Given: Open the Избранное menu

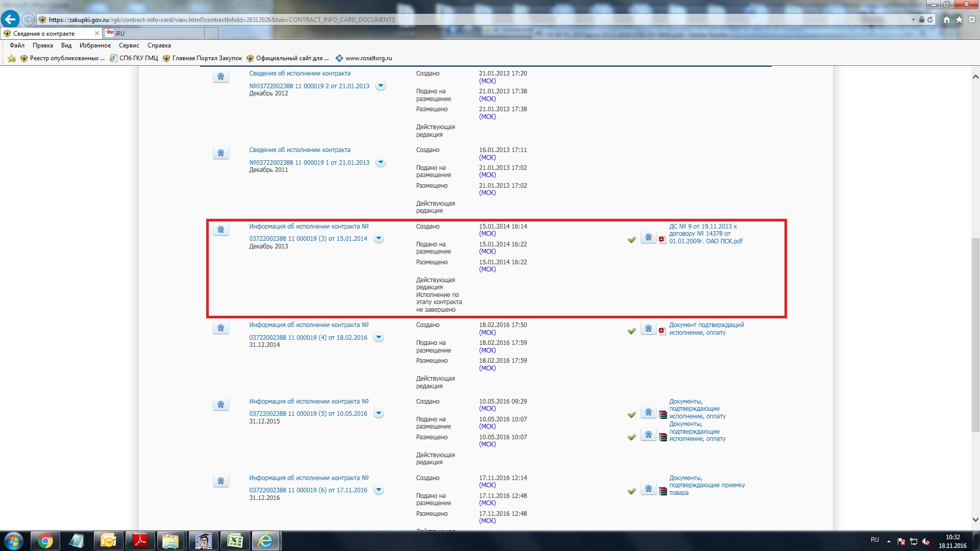Looking at the screenshot, I should [x=95, y=45].
